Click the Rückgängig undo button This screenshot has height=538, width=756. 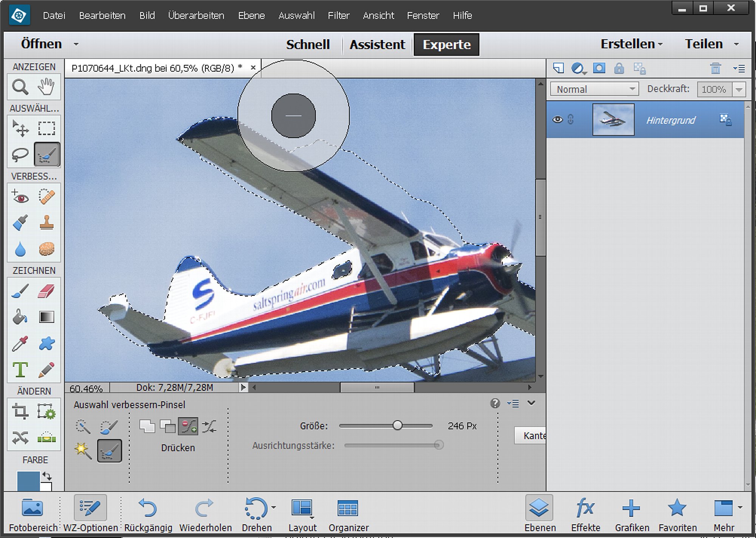point(148,513)
